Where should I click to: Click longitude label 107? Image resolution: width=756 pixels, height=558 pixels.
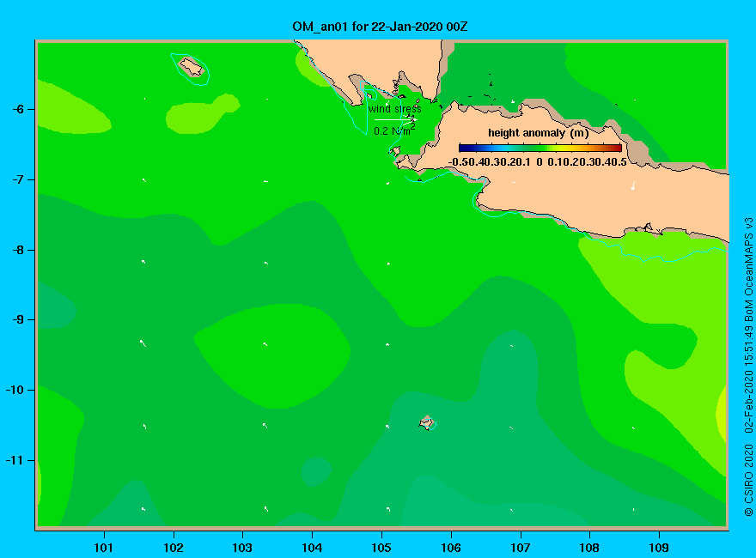521,548
